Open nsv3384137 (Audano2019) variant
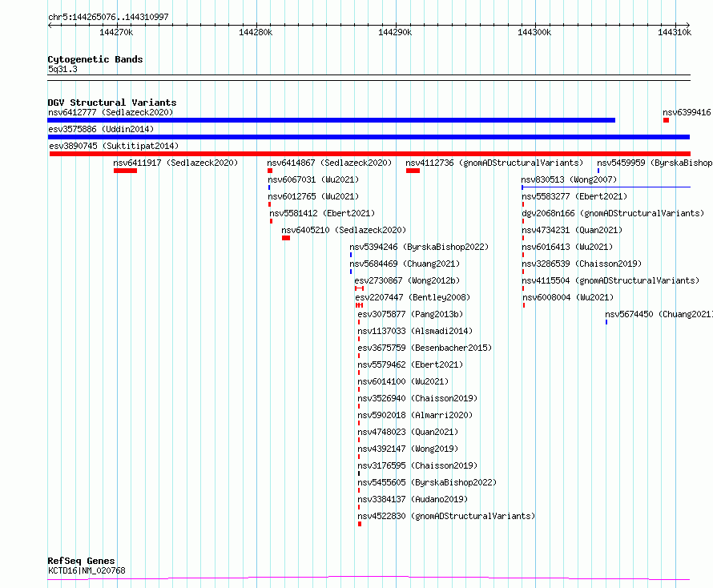 click(x=413, y=499)
